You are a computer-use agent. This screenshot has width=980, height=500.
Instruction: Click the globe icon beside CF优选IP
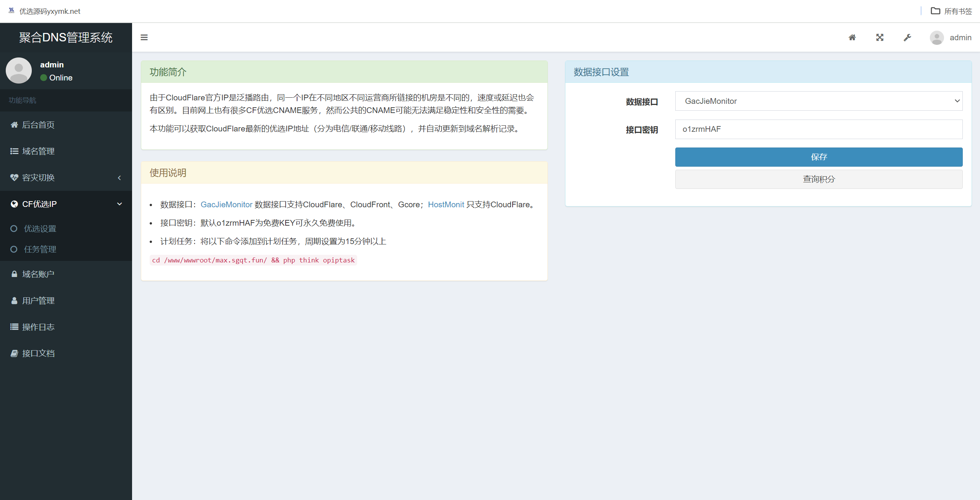[x=14, y=204]
